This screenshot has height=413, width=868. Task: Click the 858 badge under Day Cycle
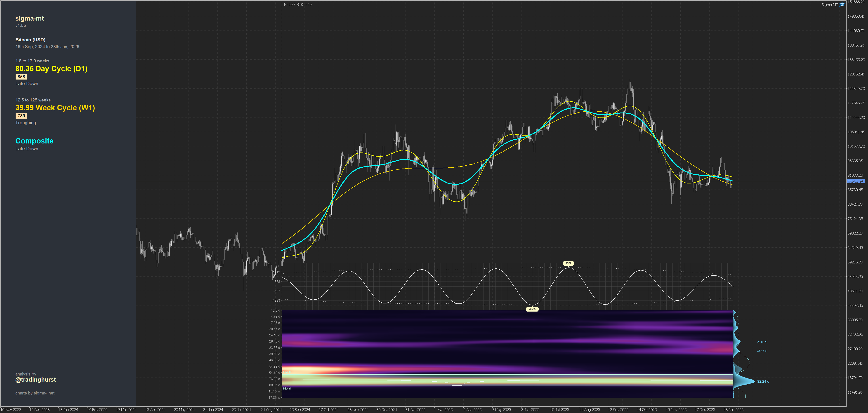[x=21, y=77]
